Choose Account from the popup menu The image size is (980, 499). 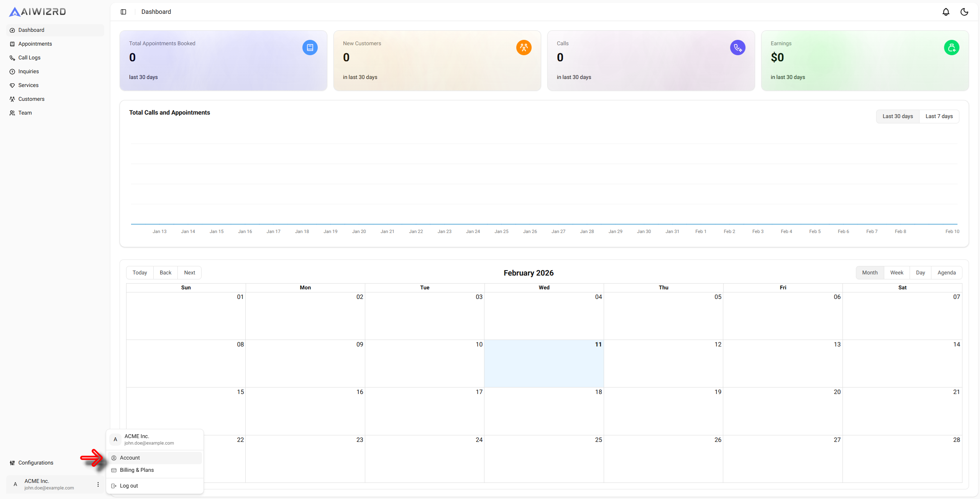pos(130,458)
